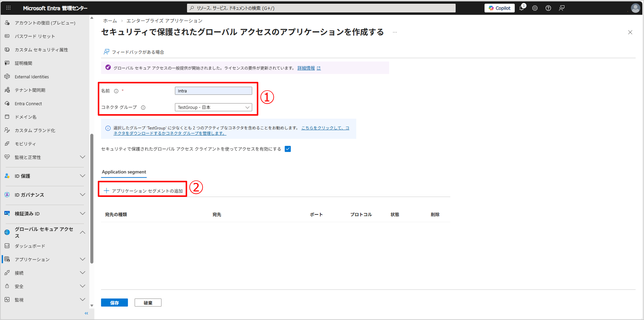Select the Application segment tab

point(124,172)
